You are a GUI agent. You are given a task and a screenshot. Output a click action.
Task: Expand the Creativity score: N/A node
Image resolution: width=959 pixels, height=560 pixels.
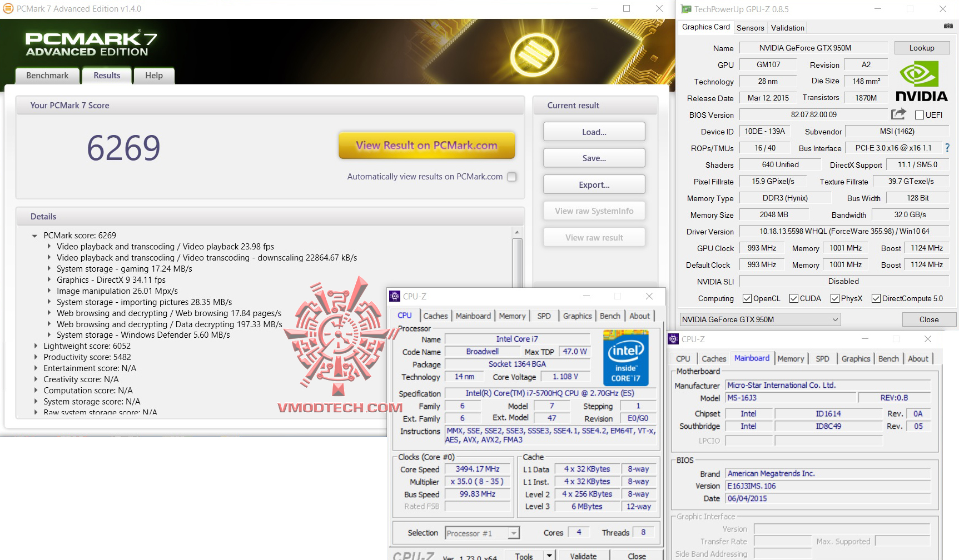coord(36,379)
